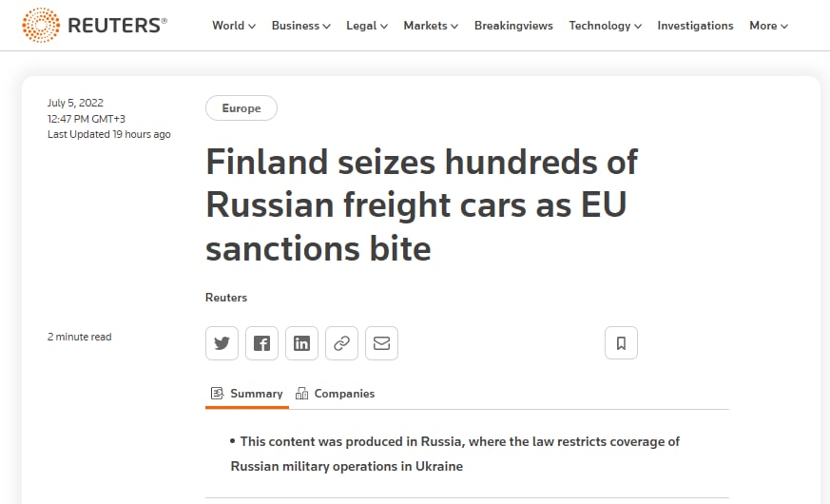Click the Summary tab icon
The height and width of the screenshot is (504, 830).
[x=217, y=393]
